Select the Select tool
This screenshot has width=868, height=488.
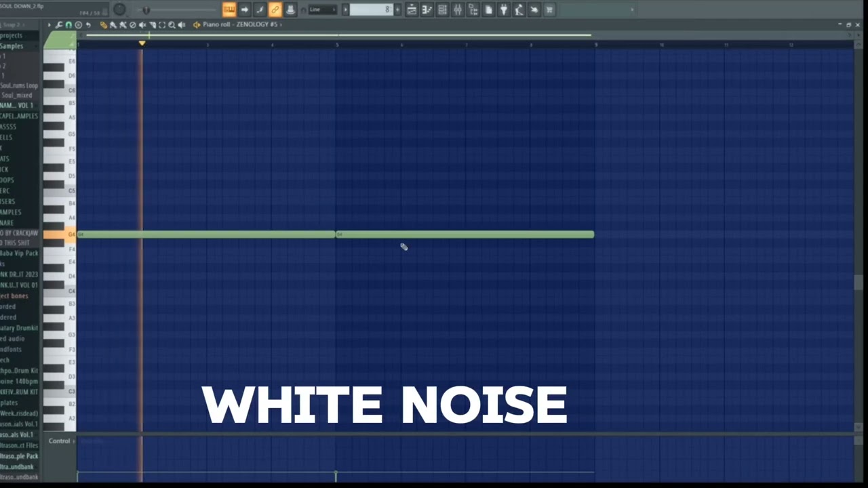[162, 25]
